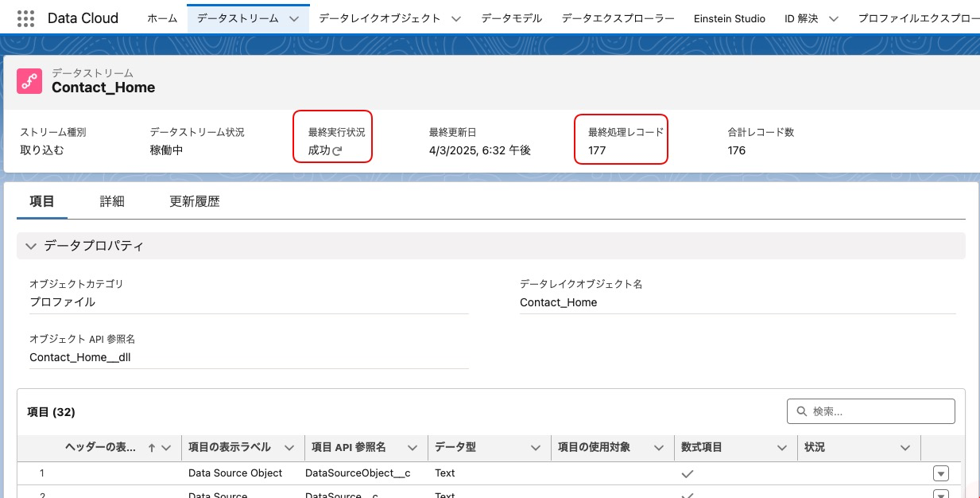Open the Einstein Studio navigation tab
Viewport: 980px width, 498px height.
click(x=730, y=18)
